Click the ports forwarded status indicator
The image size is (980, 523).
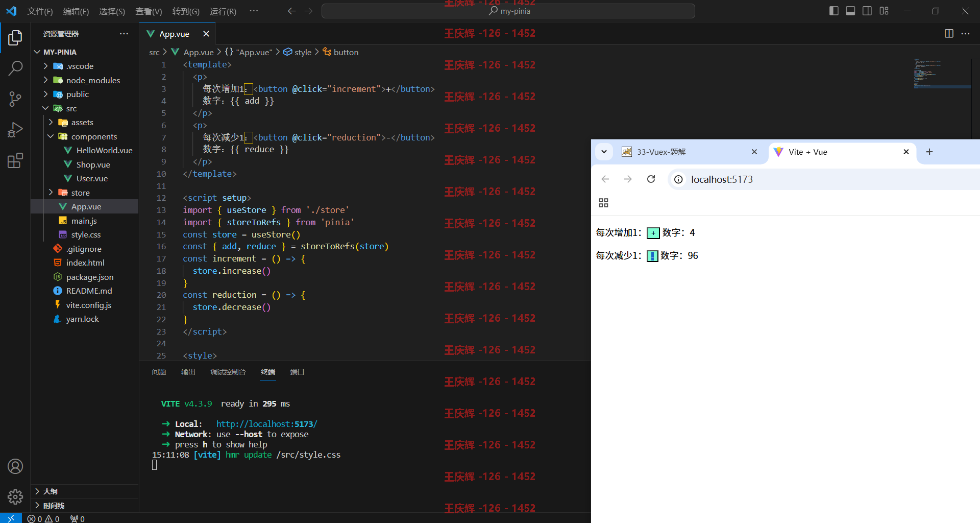pos(78,518)
